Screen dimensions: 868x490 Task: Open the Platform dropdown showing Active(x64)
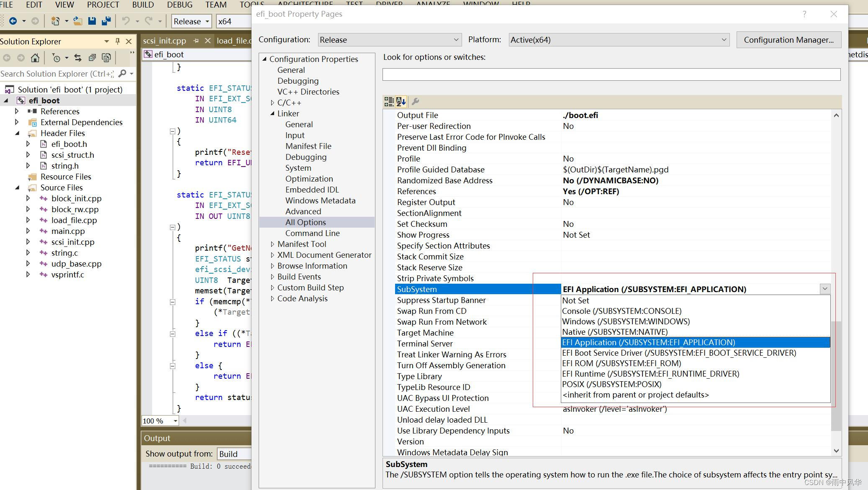click(x=619, y=40)
